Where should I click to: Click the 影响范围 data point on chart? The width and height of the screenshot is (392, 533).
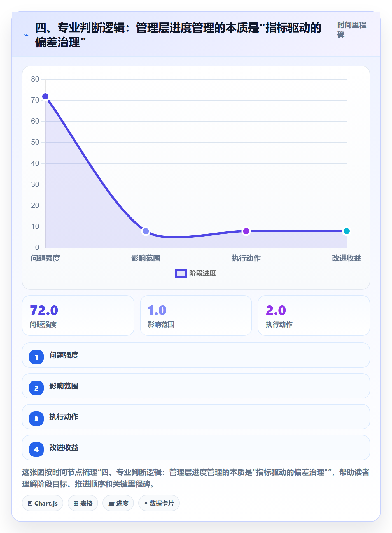(x=146, y=231)
